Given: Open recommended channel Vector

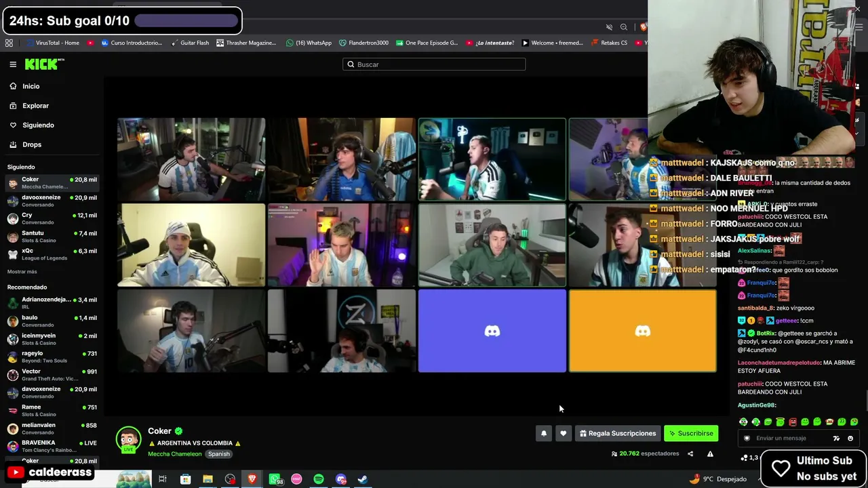Looking at the screenshot, I should [52, 375].
